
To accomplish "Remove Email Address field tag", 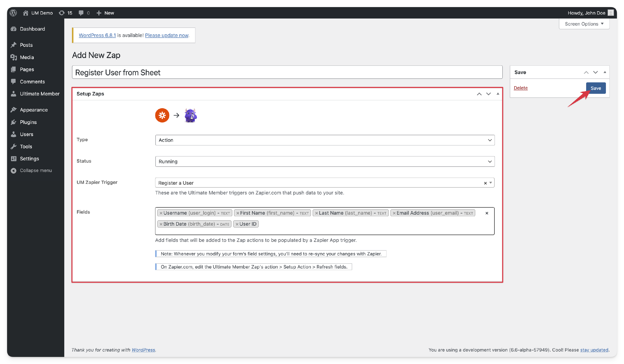I will tap(394, 213).
